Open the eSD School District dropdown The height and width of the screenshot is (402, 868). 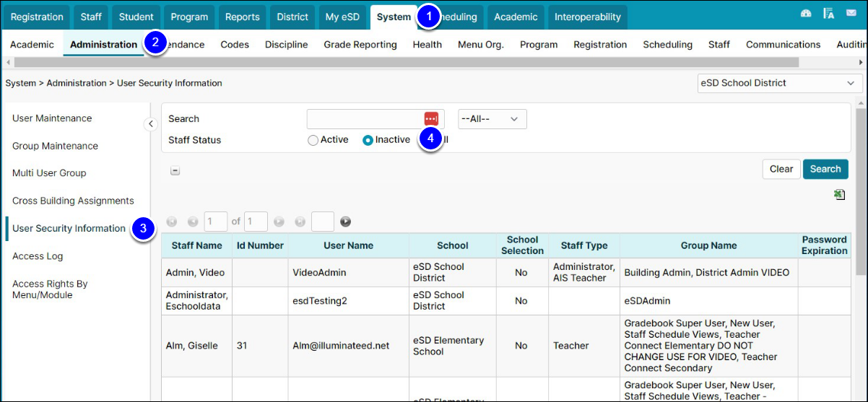780,83
